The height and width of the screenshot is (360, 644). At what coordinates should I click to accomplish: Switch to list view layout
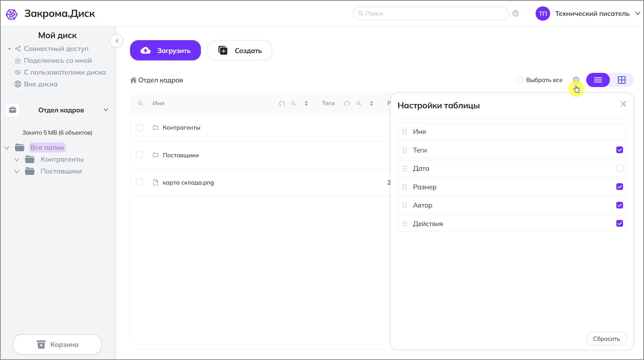[x=598, y=80]
